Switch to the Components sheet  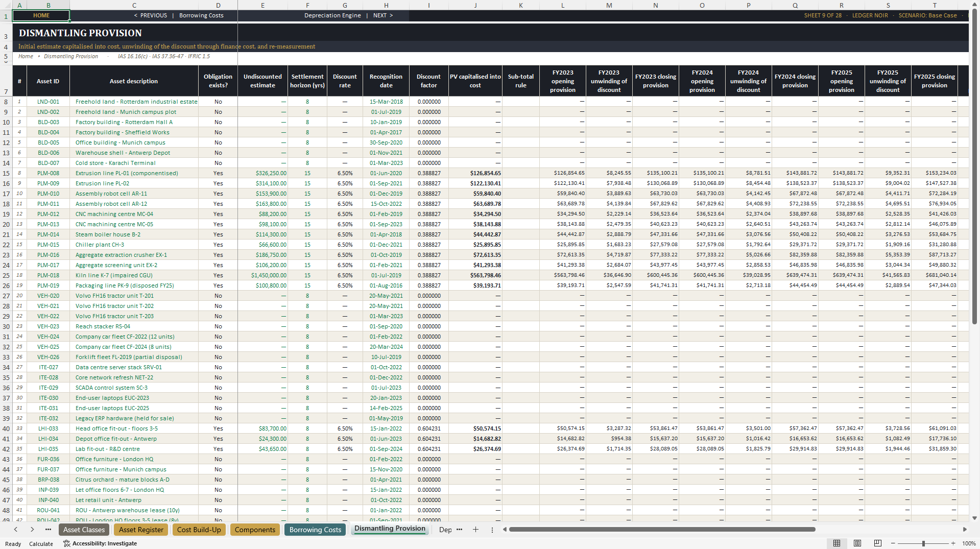(255, 530)
